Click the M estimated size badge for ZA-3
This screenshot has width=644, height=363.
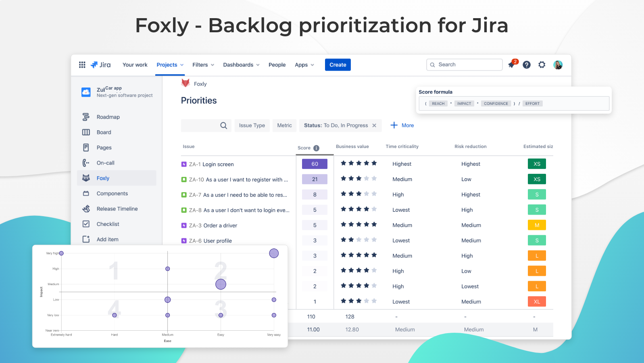[x=537, y=225]
